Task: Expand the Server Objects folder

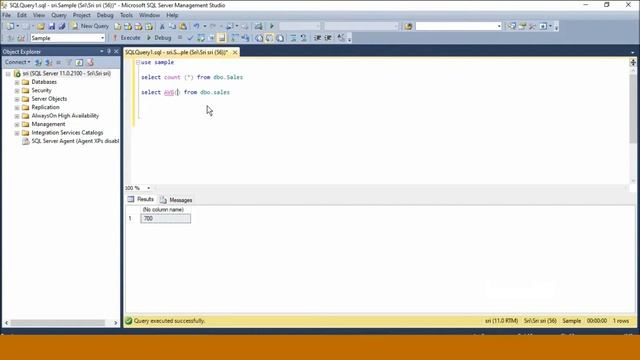Action: [17, 99]
